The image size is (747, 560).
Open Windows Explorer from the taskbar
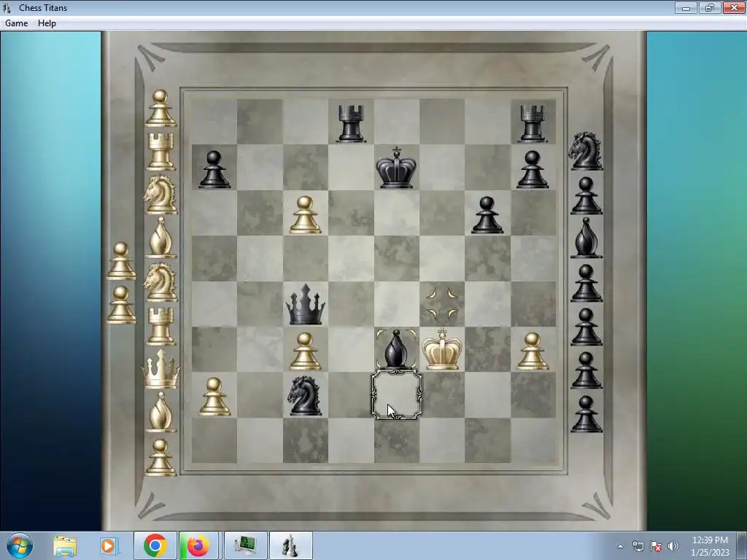click(x=65, y=546)
